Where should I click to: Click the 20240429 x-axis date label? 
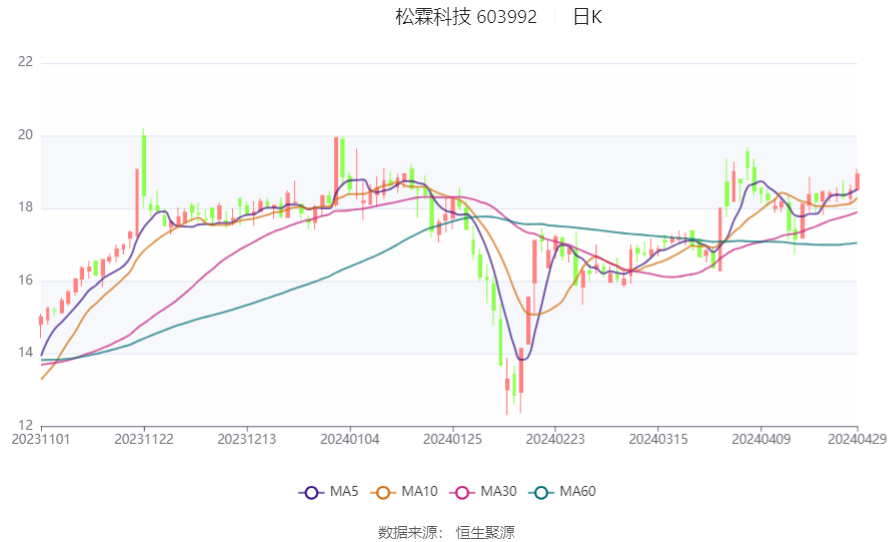coord(857,440)
